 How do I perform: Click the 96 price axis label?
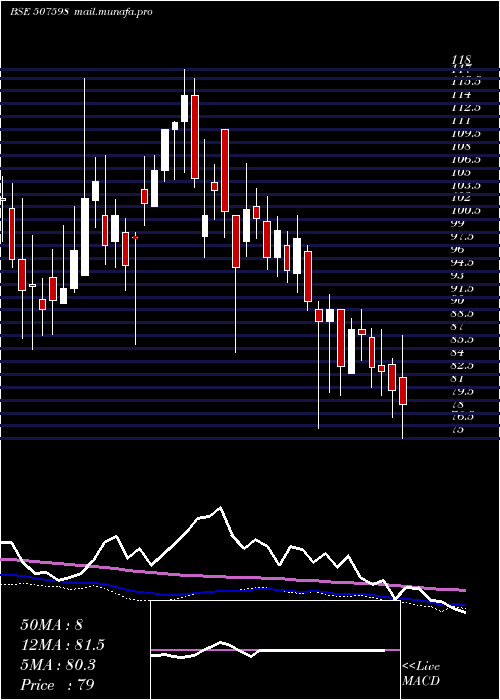pyautogui.click(x=458, y=250)
